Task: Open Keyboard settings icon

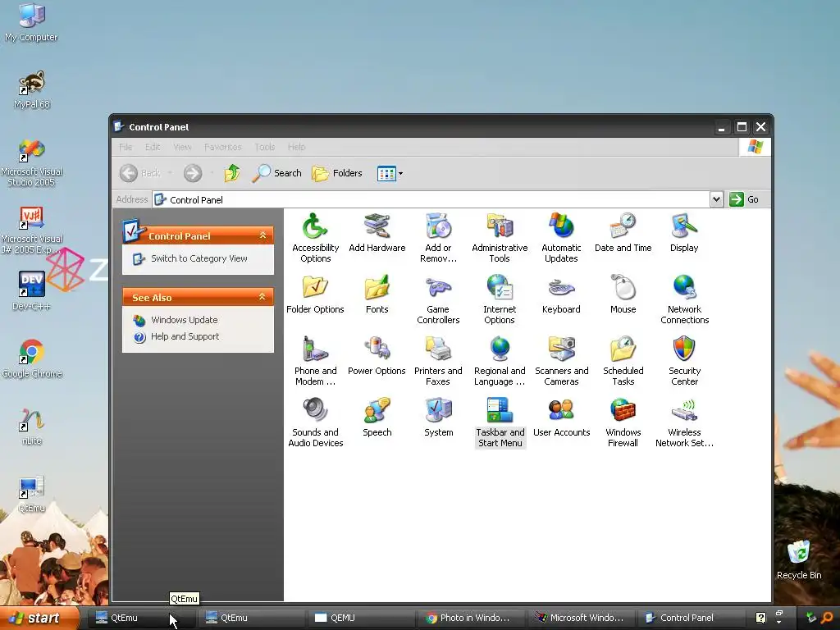Action: point(561,294)
